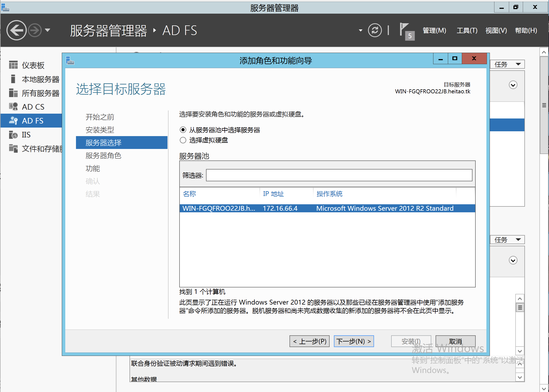
Task: Go to 服务器选择 wizard step
Action: (121, 143)
